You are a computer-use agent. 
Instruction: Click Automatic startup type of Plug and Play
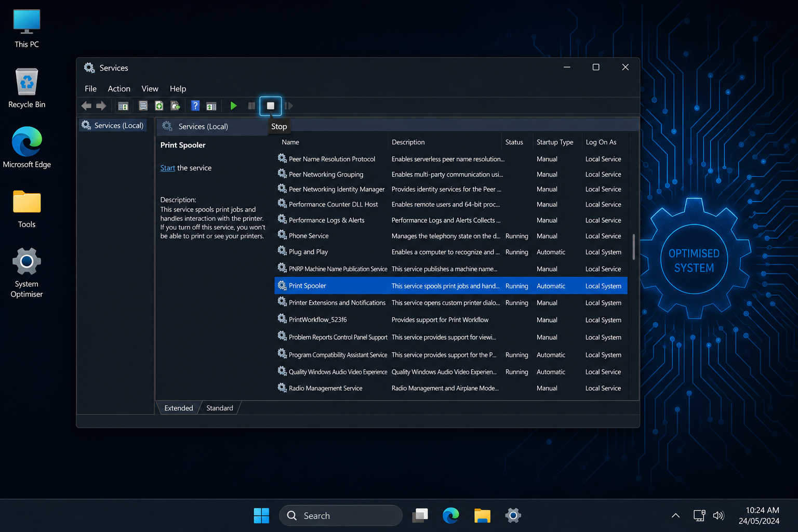pyautogui.click(x=551, y=252)
